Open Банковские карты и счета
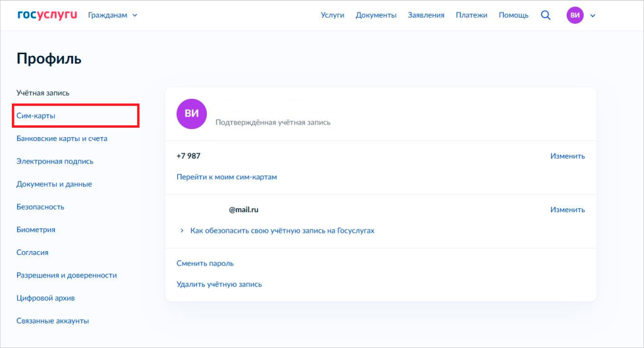Screen dimensions: 644x348 tap(62, 138)
